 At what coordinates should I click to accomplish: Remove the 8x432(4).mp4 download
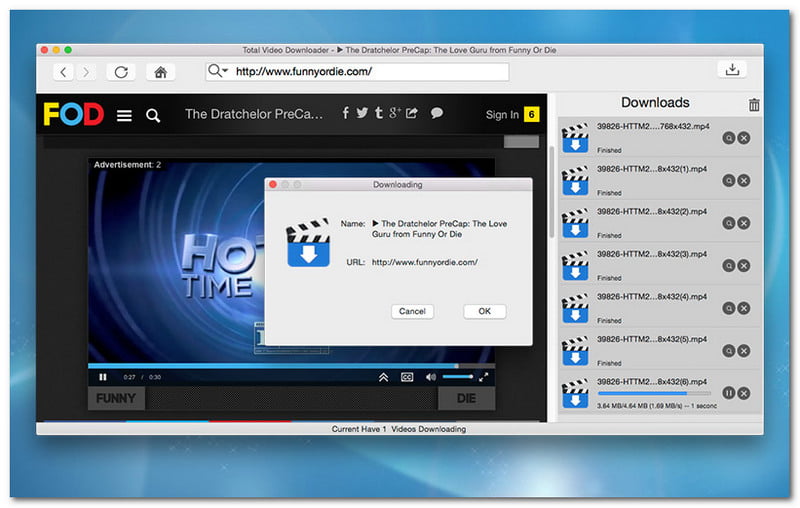(x=744, y=308)
